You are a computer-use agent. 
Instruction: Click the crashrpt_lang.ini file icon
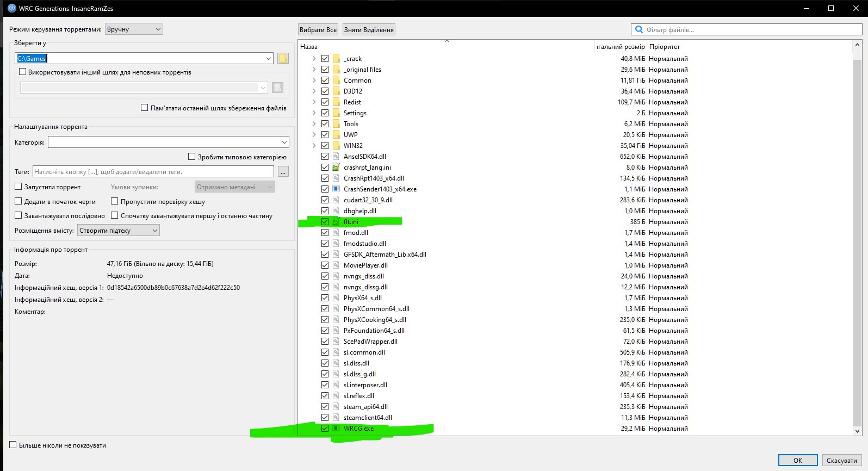click(x=336, y=168)
